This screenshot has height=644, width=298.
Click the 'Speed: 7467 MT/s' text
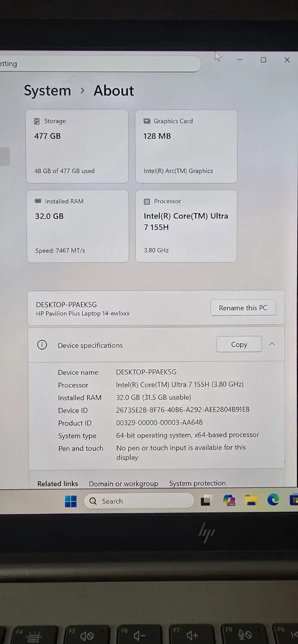click(60, 250)
